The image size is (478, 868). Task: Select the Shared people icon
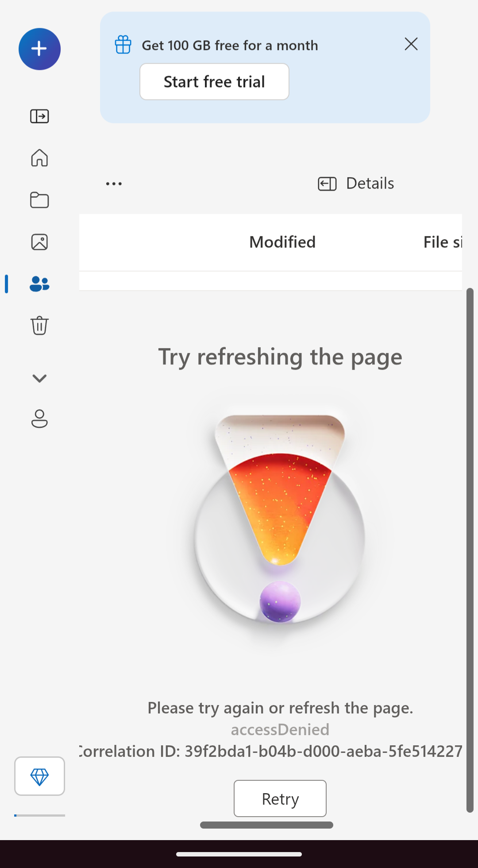click(x=39, y=284)
